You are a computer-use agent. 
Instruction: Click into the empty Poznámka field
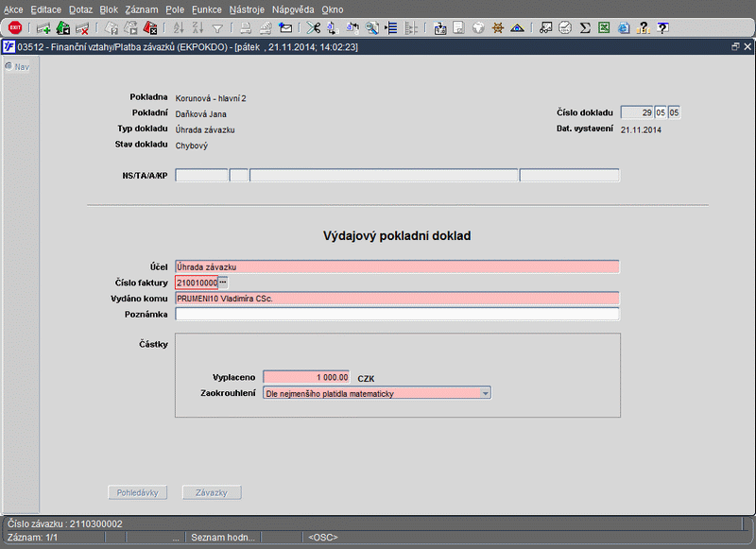point(397,315)
